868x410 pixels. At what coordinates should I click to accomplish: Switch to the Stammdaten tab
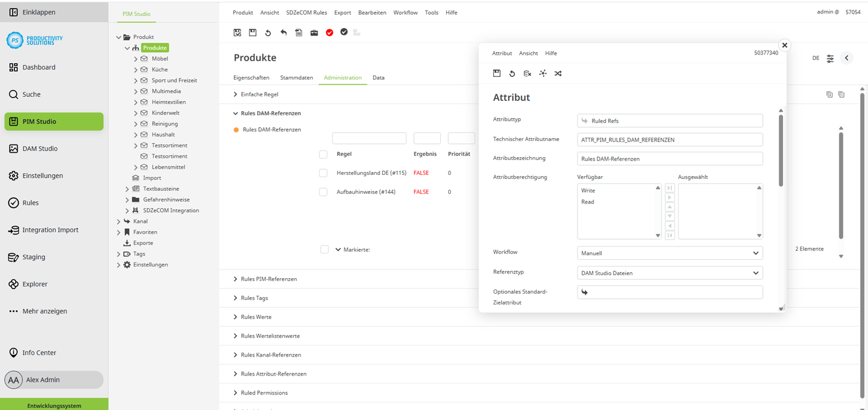point(296,77)
